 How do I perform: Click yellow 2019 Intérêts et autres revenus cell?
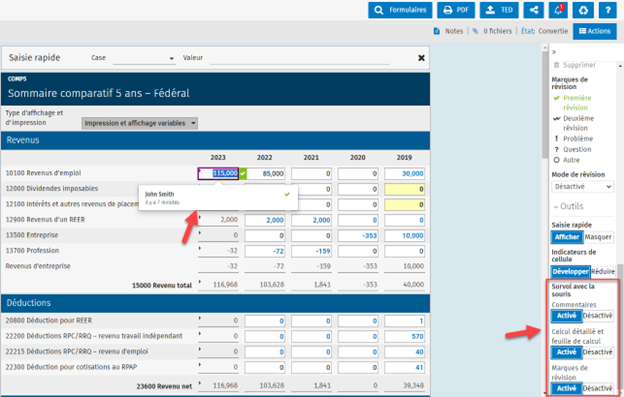[x=404, y=204]
